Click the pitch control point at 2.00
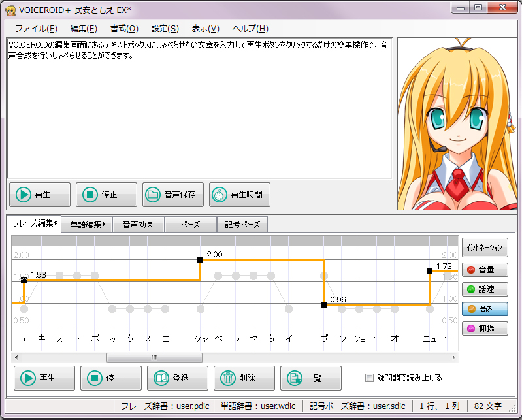The image size is (522, 420). 200,259
